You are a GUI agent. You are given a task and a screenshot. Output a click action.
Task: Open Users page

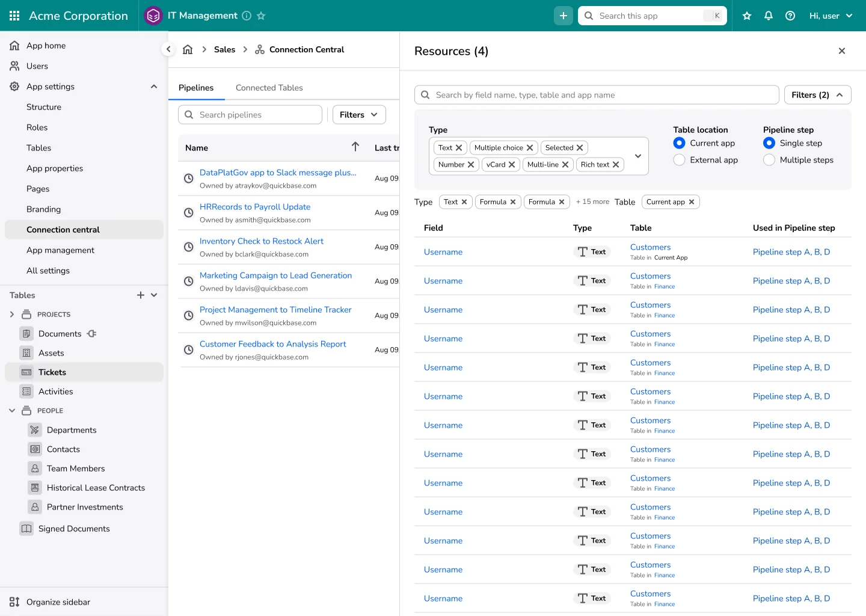(37, 66)
